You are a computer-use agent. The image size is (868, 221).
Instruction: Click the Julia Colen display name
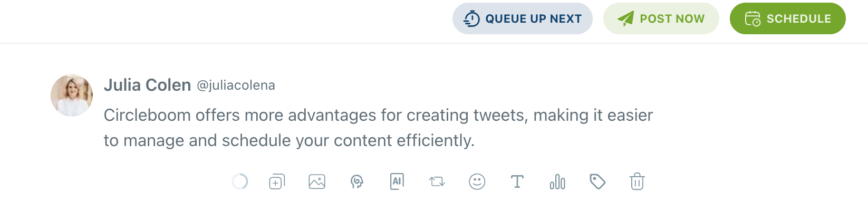coord(147,85)
